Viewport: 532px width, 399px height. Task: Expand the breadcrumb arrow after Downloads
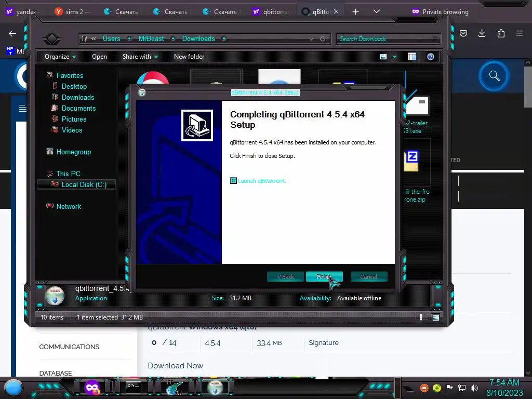(224, 38)
